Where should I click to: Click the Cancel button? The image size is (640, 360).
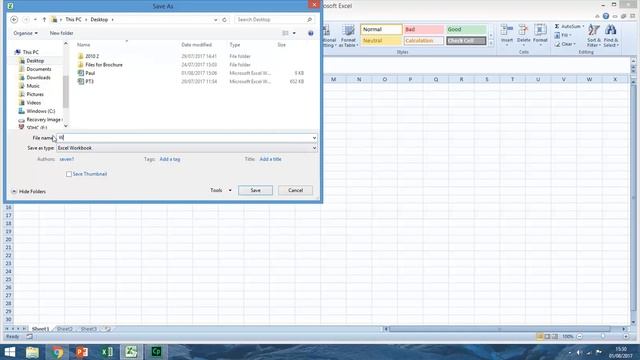click(296, 190)
